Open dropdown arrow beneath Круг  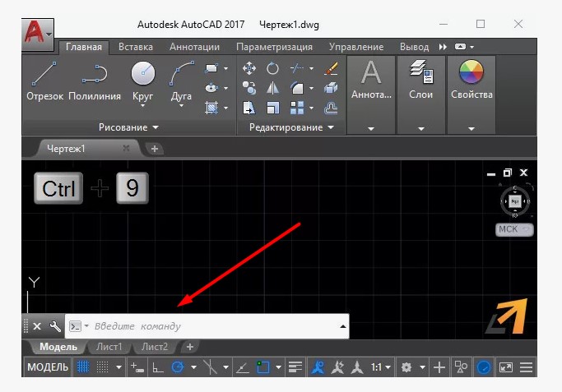(142, 106)
